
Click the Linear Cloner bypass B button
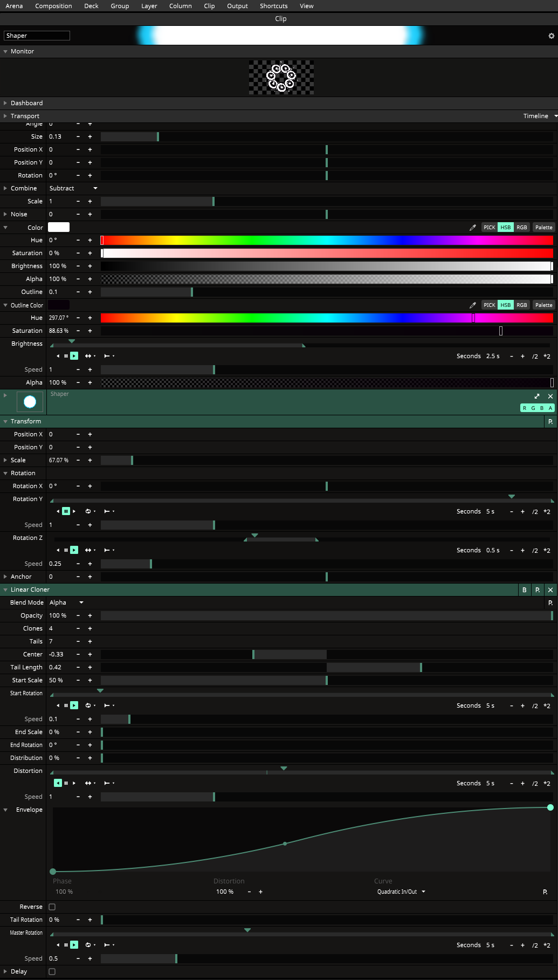coord(524,590)
